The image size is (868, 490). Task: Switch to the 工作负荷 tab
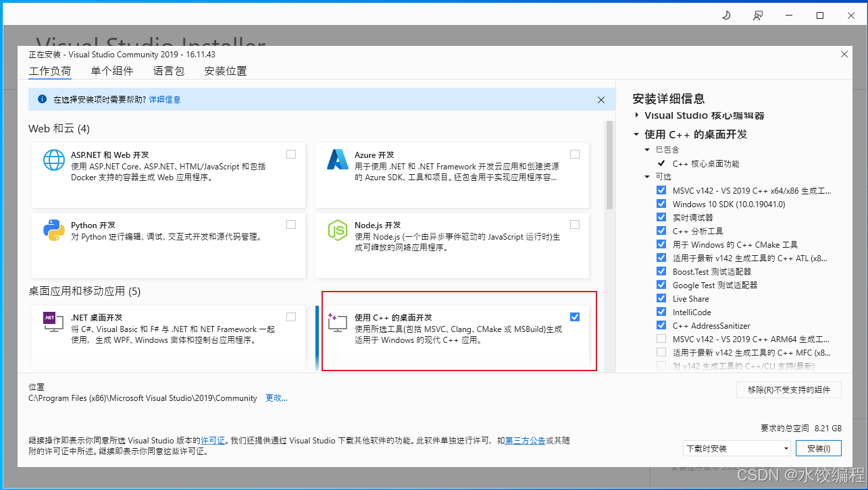tap(49, 72)
